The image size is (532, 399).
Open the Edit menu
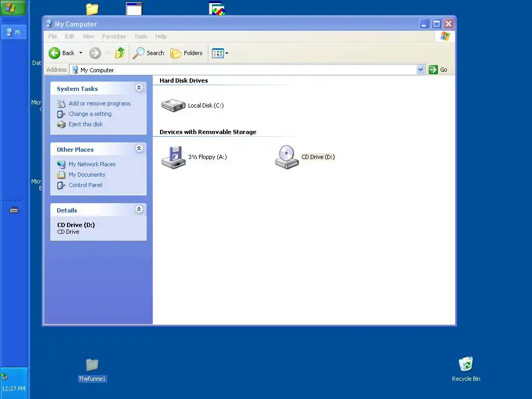[70, 36]
